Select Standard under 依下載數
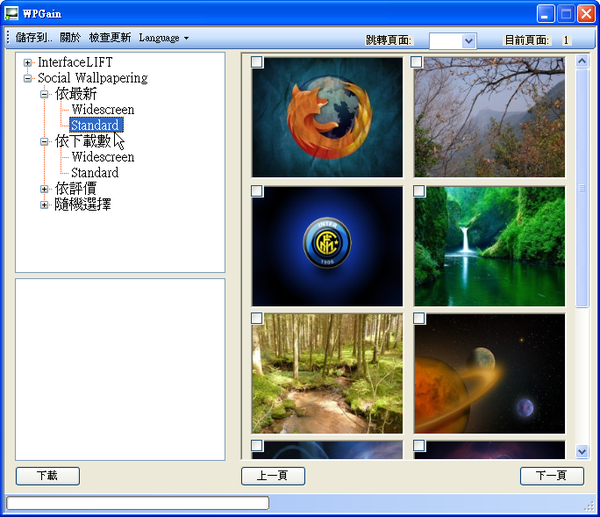This screenshot has height=517, width=600. (x=95, y=173)
